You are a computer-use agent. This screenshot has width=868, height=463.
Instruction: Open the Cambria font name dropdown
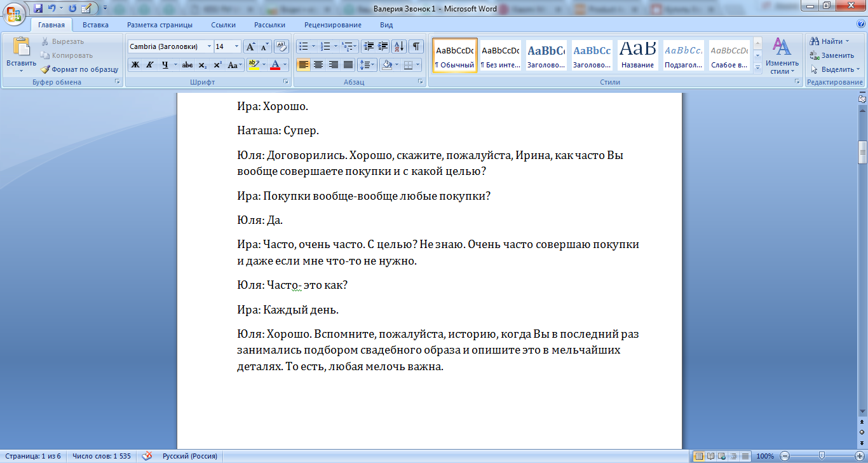tap(210, 46)
